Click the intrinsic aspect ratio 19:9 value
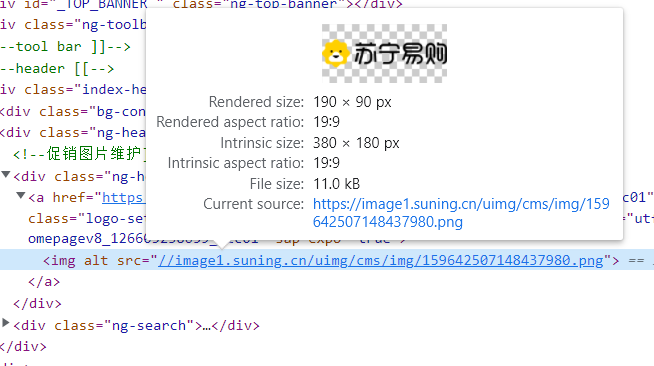 327,163
